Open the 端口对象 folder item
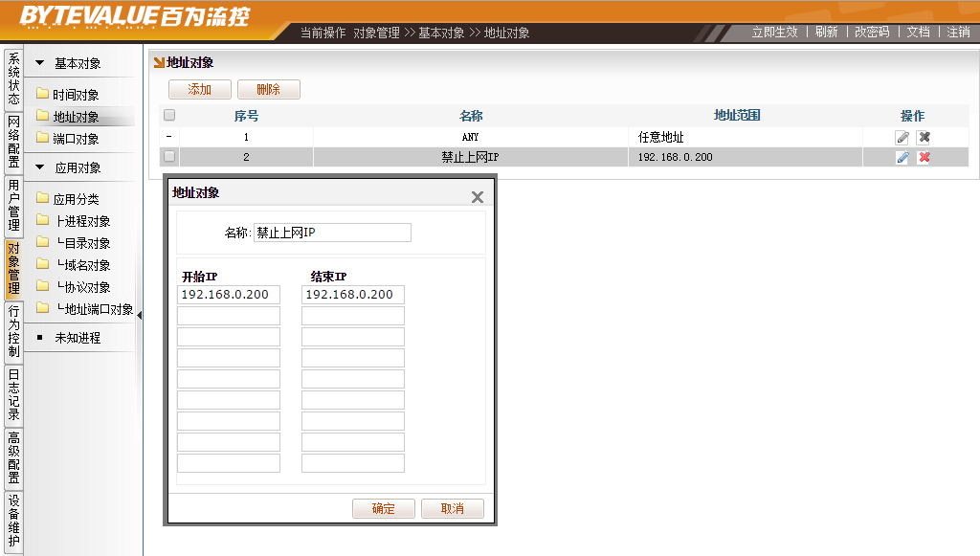 coord(76,139)
